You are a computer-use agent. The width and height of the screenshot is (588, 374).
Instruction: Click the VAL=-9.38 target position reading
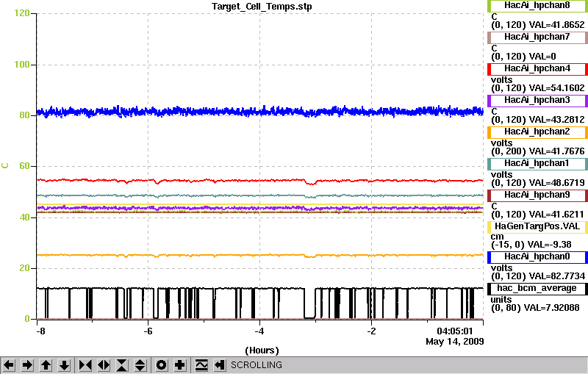(x=549, y=245)
